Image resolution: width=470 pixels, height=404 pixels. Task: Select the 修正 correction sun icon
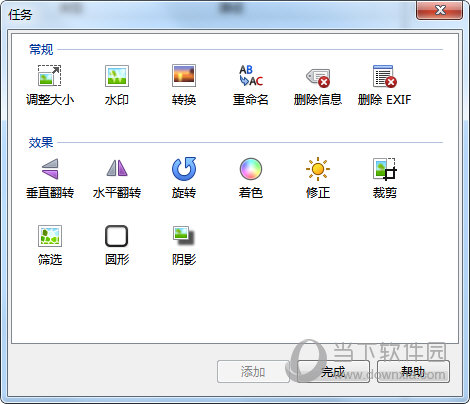click(x=318, y=169)
